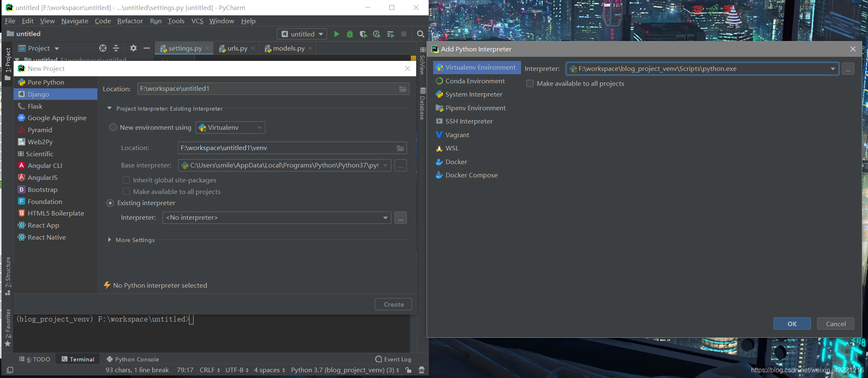Viewport: 868px width, 378px height.
Task: Open the Python Console tab
Action: 133,359
